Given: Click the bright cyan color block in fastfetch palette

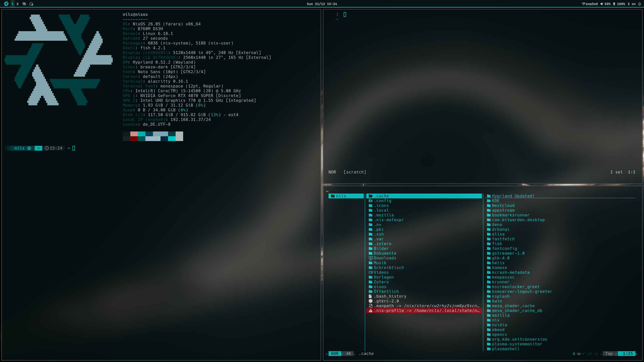Looking at the screenshot, I should [x=172, y=139].
